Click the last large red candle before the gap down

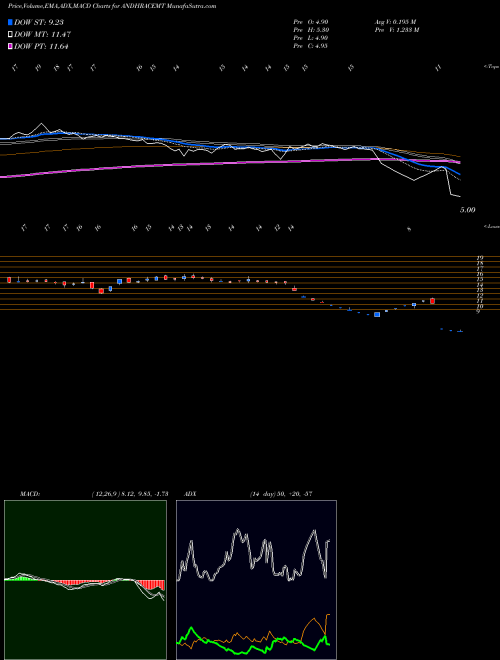[x=432, y=301]
